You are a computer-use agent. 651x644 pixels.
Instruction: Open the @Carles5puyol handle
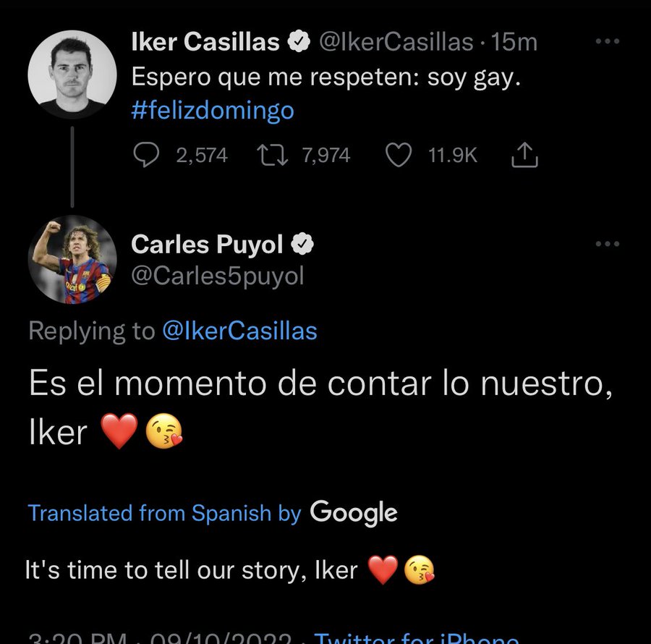218,276
